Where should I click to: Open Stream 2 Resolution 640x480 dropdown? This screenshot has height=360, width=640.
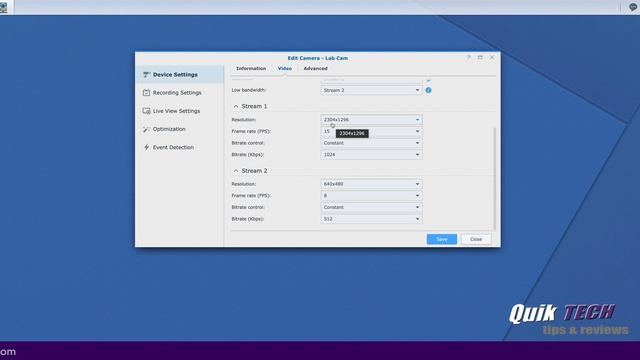point(371,184)
